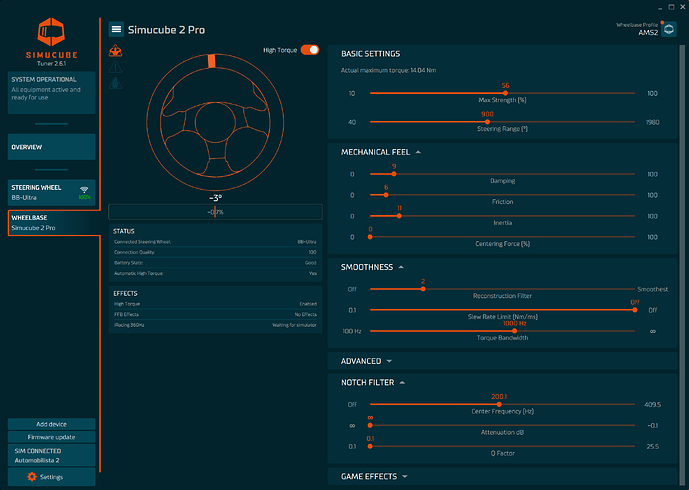Click the steering wheel wireless signal icon

(x=84, y=188)
